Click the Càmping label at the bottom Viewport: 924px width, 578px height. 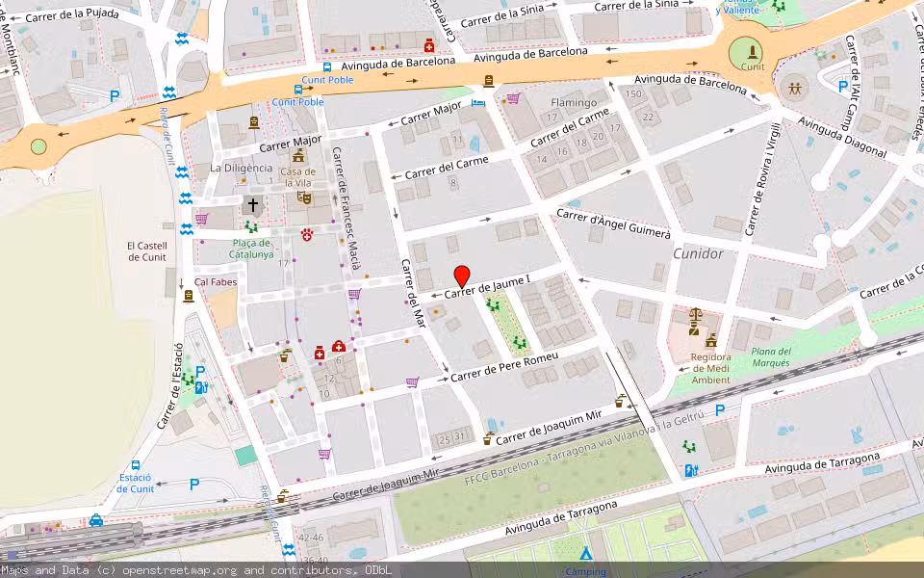(x=585, y=571)
